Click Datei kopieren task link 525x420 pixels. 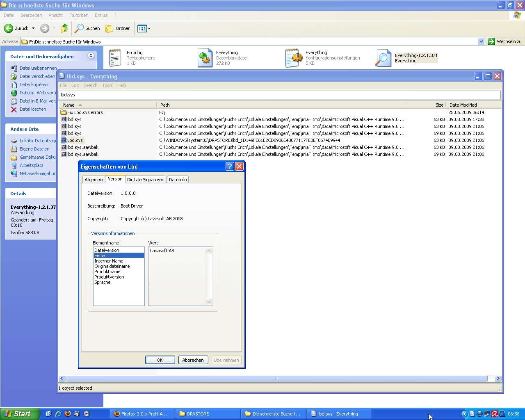coord(34,84)
